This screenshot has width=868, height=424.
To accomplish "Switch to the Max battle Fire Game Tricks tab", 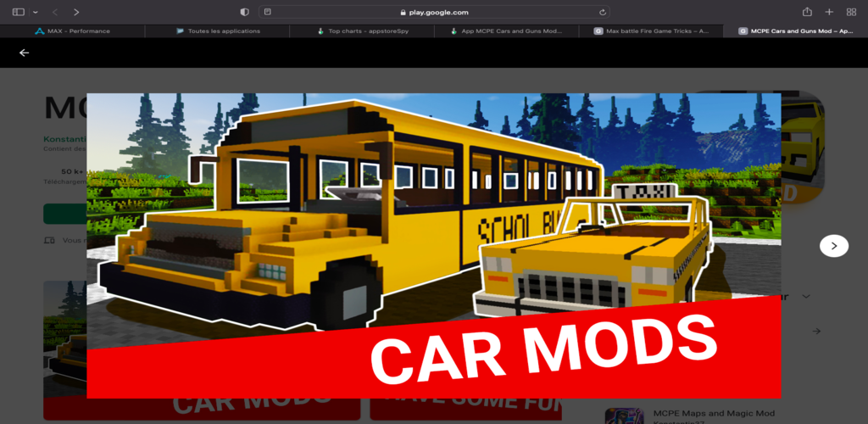I will pyautogui.click(x=651, y=31).
